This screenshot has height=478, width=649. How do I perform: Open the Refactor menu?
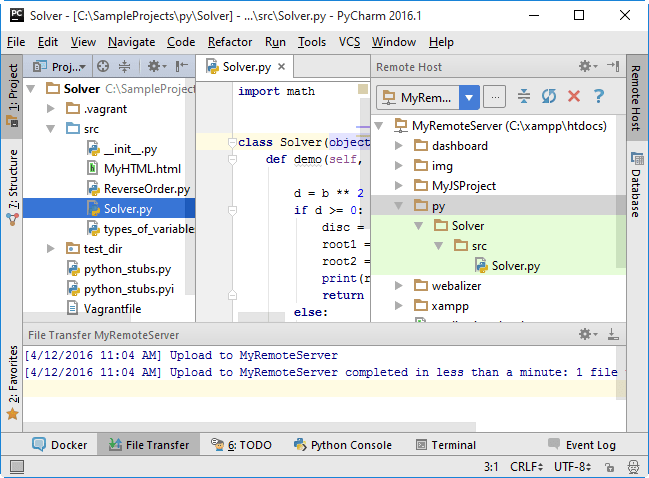(x=230, y=42)
